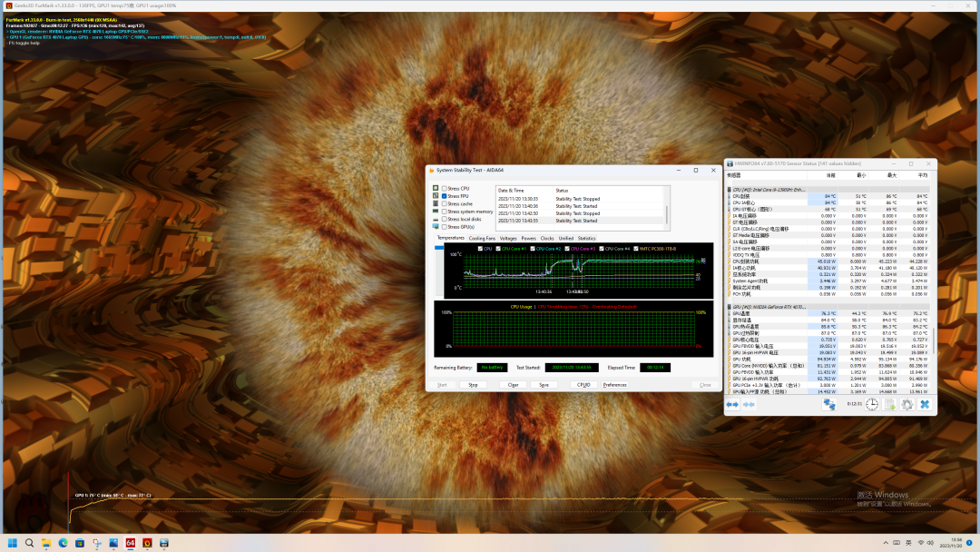Click HWiNFO clock reset timer icon
The height and width of the screenshot is (552, 980).
coord(872,404)
